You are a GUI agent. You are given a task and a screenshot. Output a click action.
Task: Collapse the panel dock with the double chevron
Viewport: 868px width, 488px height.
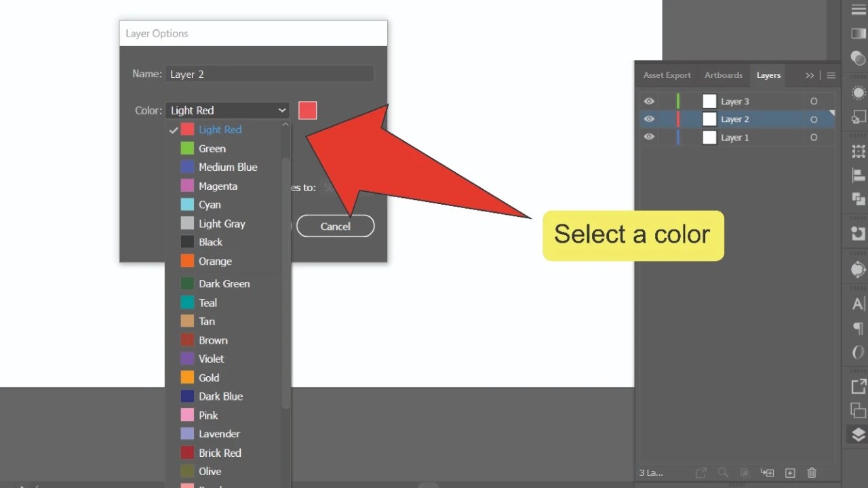[x=809, y=75]
